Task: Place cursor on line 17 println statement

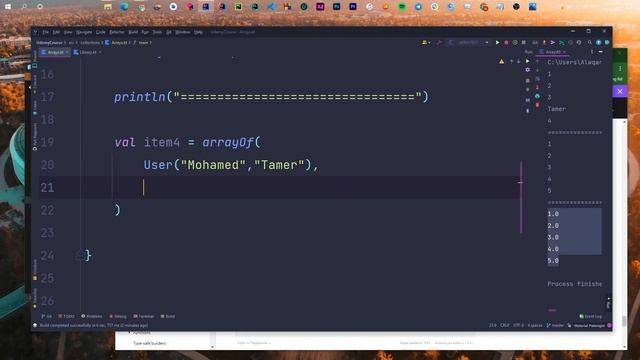Action: coord(271,97)
